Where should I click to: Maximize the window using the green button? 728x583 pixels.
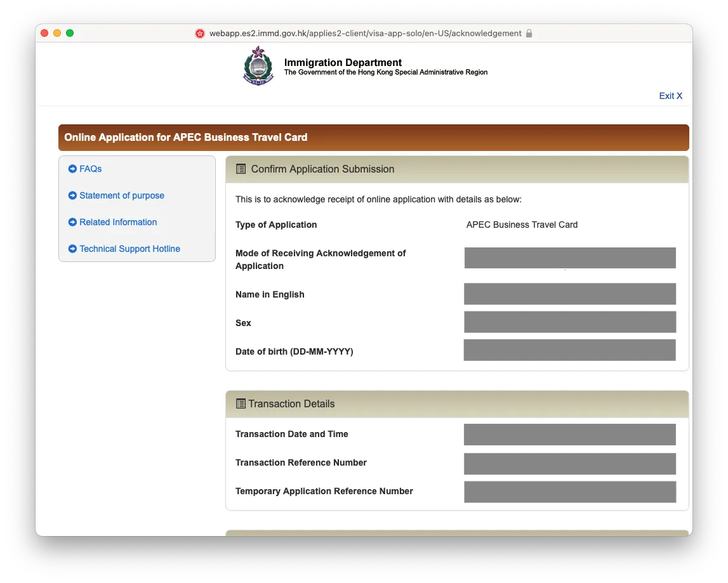pos(70,33)
